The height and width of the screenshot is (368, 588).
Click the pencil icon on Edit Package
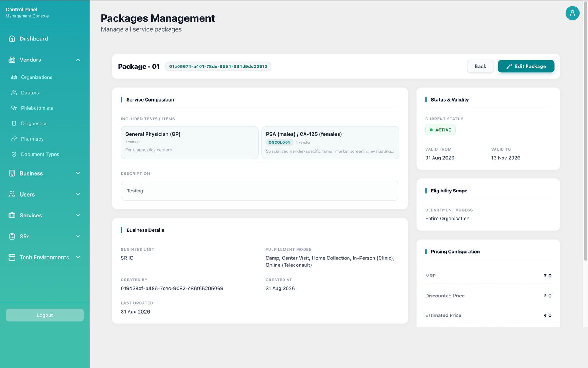[509, 66]
